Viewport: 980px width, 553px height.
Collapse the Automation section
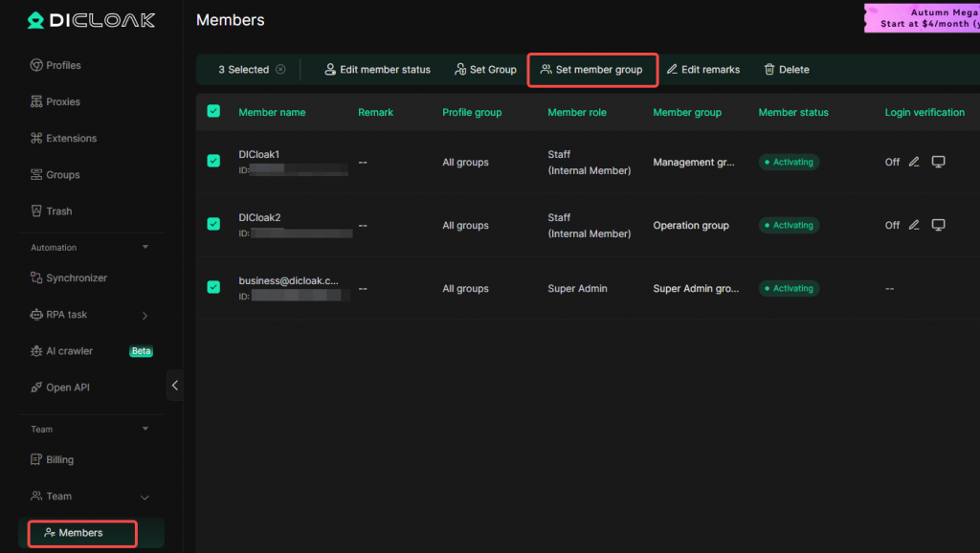(145, 247)
